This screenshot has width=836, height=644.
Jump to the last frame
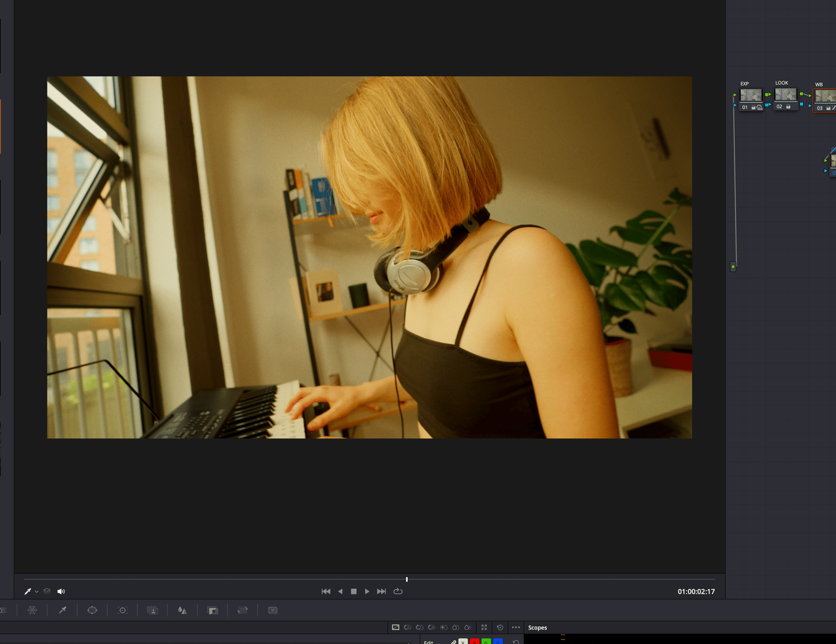click(x=381, y=591)
